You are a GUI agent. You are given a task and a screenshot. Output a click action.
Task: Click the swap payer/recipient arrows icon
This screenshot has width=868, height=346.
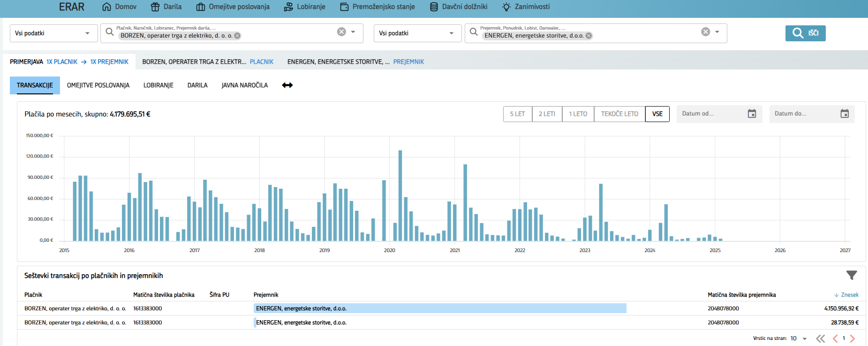[x=287, y=85]
